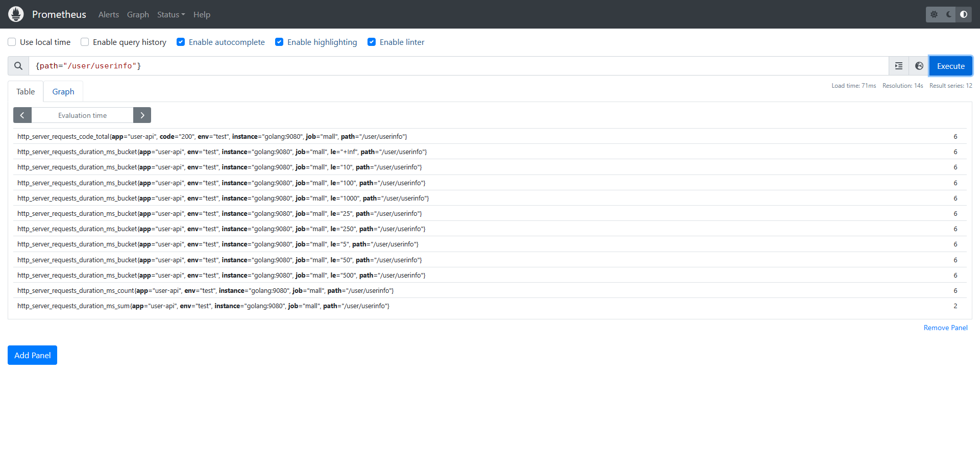Image resolution: width=980 pixels, height=474 pixels.
Task: Select the bucket row with le="5"
Action: click(x=490, y=244)
